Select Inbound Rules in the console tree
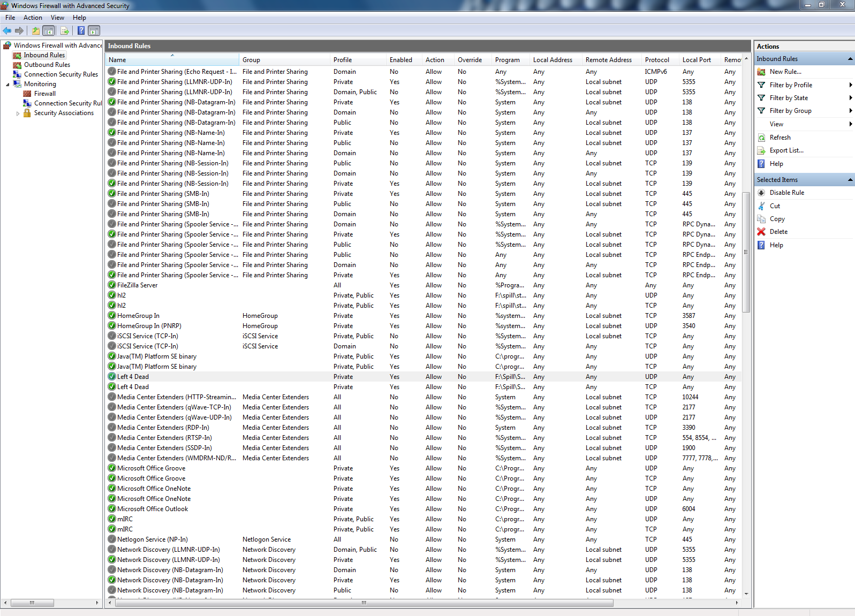855x616 pixels. (44, 55)
